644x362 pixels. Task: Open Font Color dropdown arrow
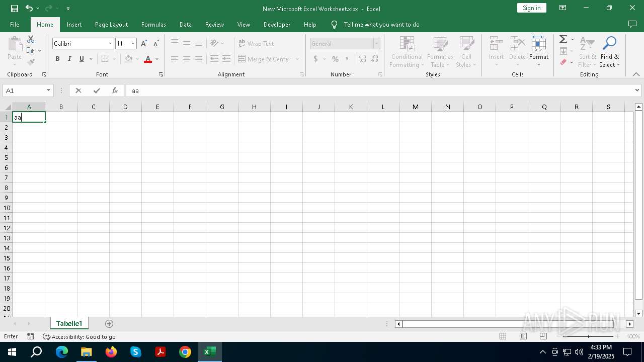point(157,59)
